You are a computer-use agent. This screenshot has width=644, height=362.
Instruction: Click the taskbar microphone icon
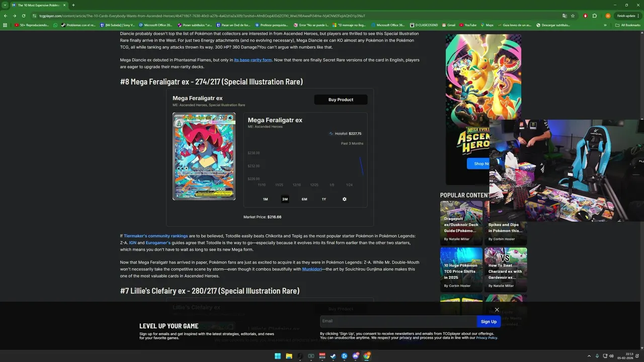click(597, 356)
